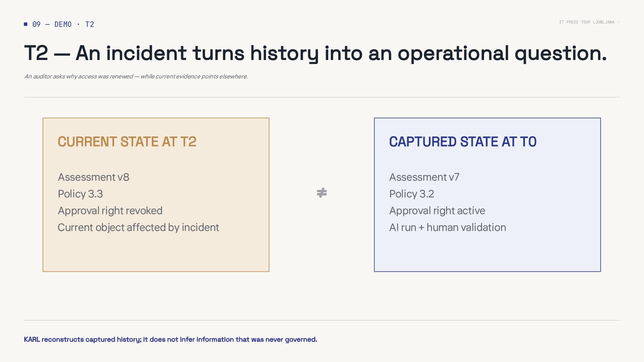Select the "CAPTURED STATE AT T0" heading
644x362 pixels.
pyautogui.click(x=463, y=141)
